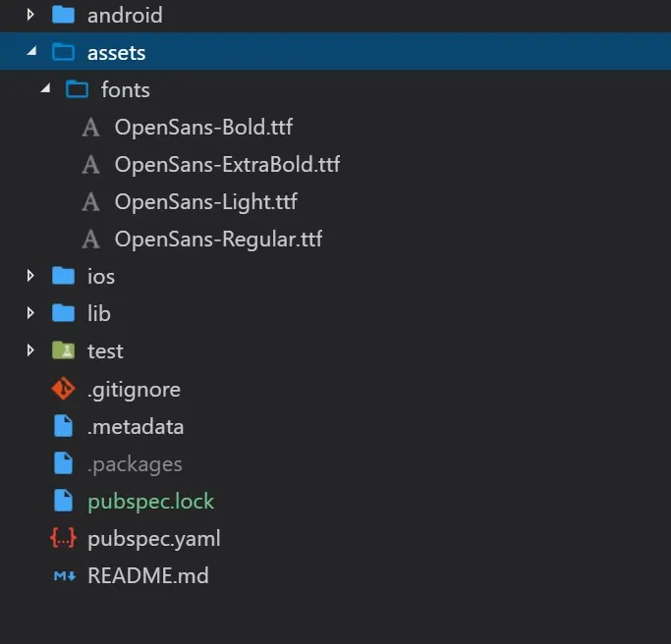Click the font icon beside OpenSans-Bold.ttf

(x=91, y=127)
